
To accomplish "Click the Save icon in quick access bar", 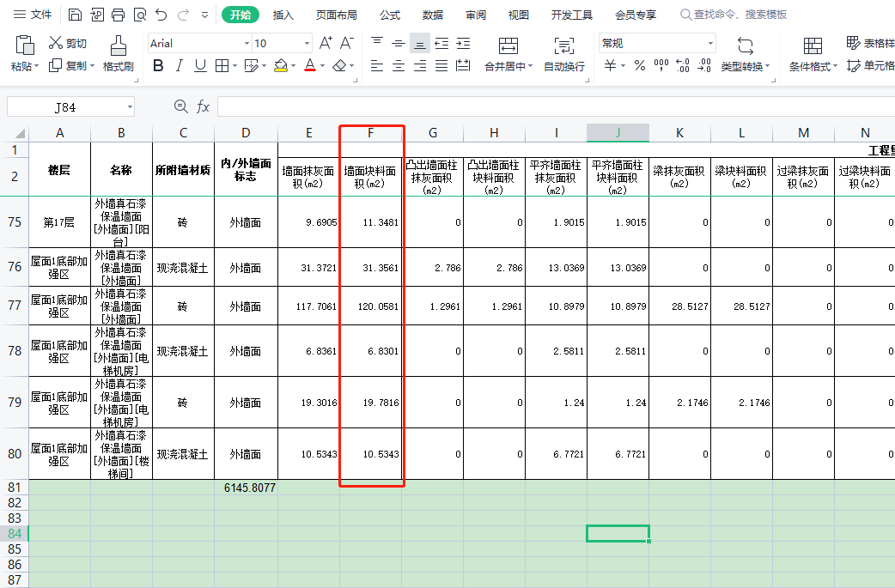I will [75, 15].
